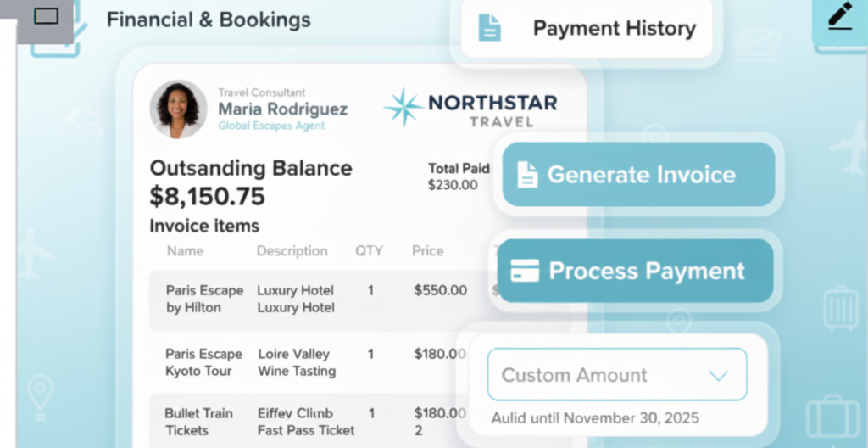Select the Financial & Bookings heading
Viewport: 868px width, 448px height.
pyautogui.click(x=209, y=20)
